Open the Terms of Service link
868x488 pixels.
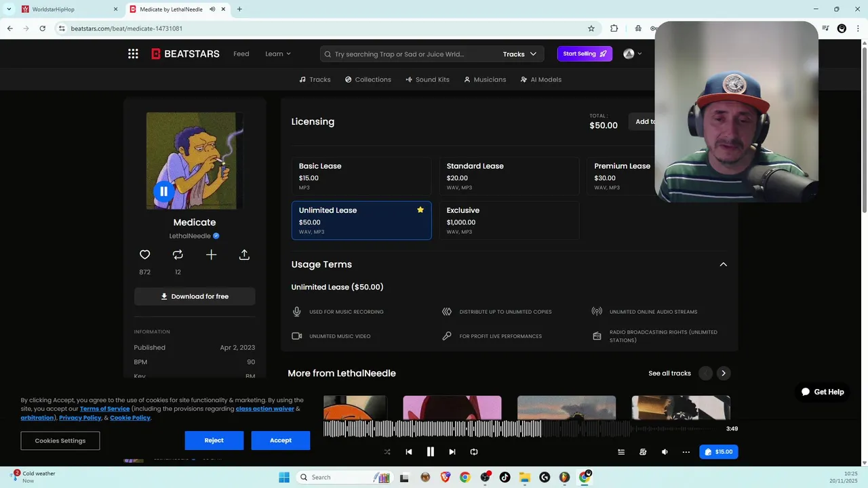coord(104,409)
